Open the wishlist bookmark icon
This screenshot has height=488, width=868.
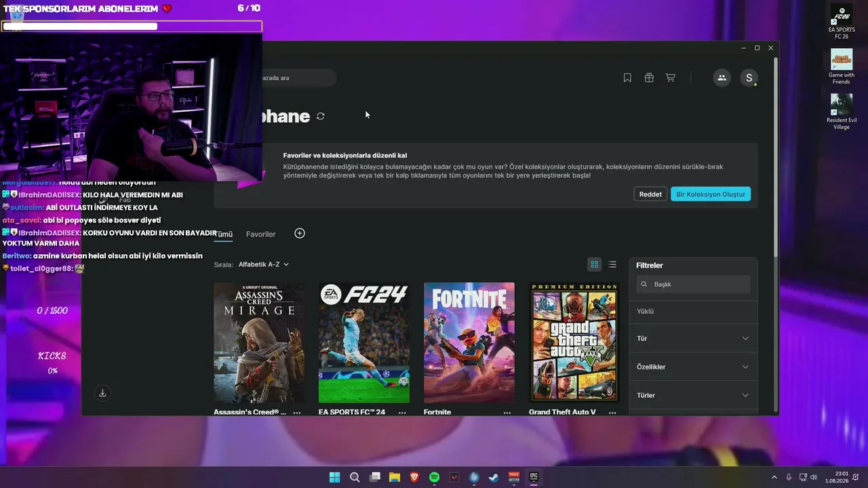pos(627,78)
